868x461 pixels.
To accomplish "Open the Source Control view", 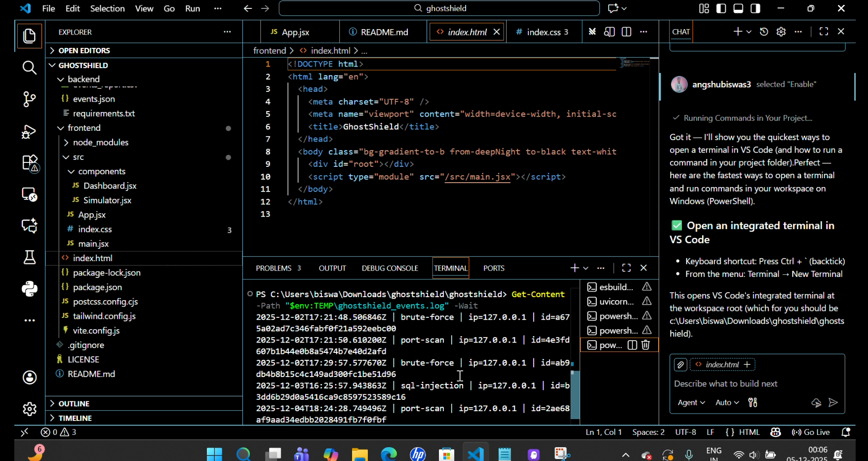I will click(30, 99).
